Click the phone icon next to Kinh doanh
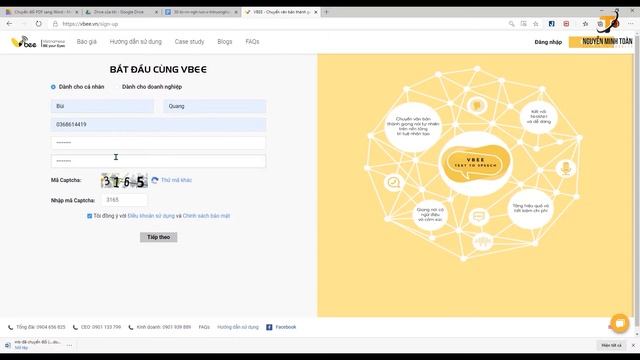 [x=131, y=327]
